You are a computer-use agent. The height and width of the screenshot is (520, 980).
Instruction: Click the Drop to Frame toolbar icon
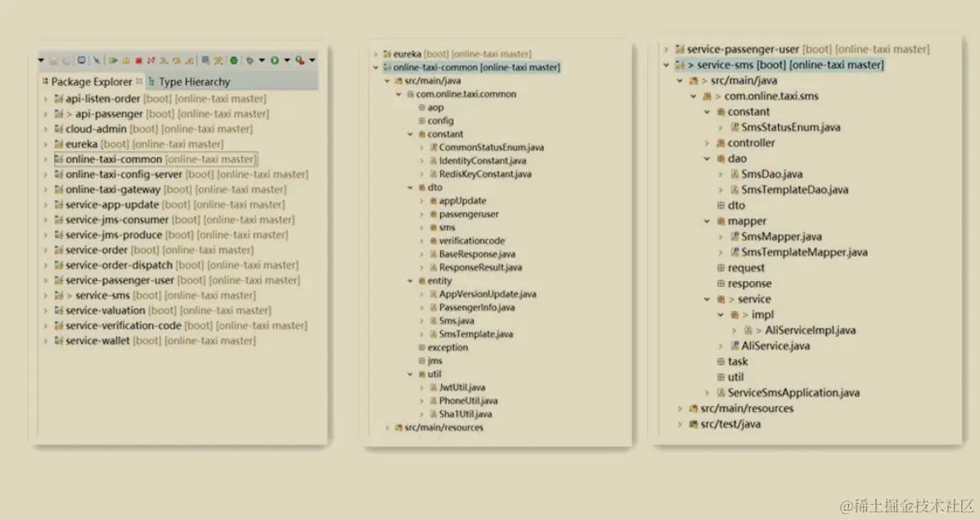(205, 61)
